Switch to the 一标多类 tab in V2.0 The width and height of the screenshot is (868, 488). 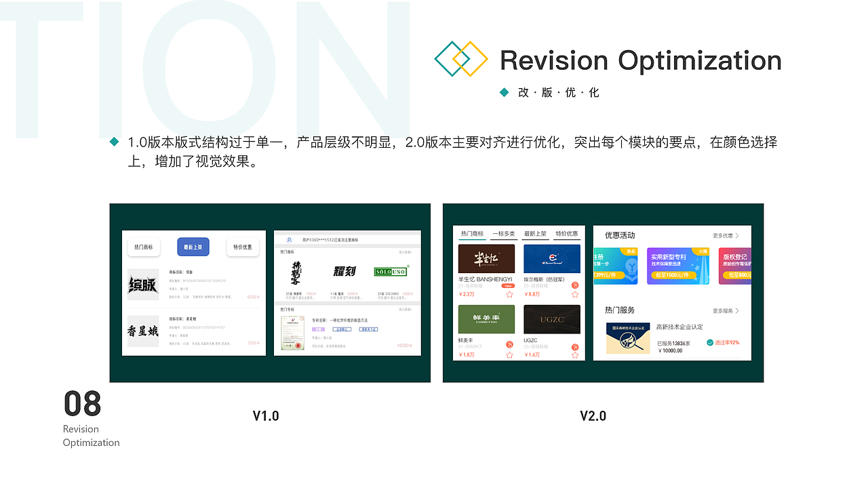tap(504, 233)
